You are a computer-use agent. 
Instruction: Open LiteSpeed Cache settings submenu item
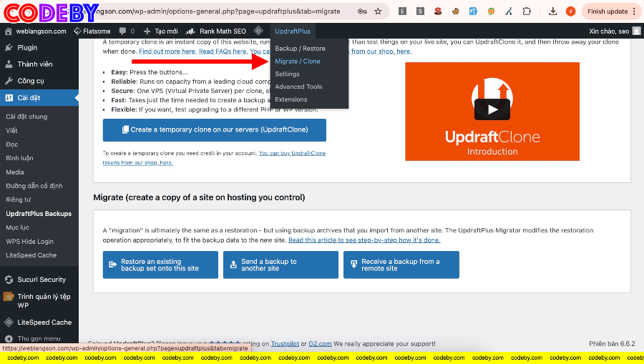[x=31, y=255]
